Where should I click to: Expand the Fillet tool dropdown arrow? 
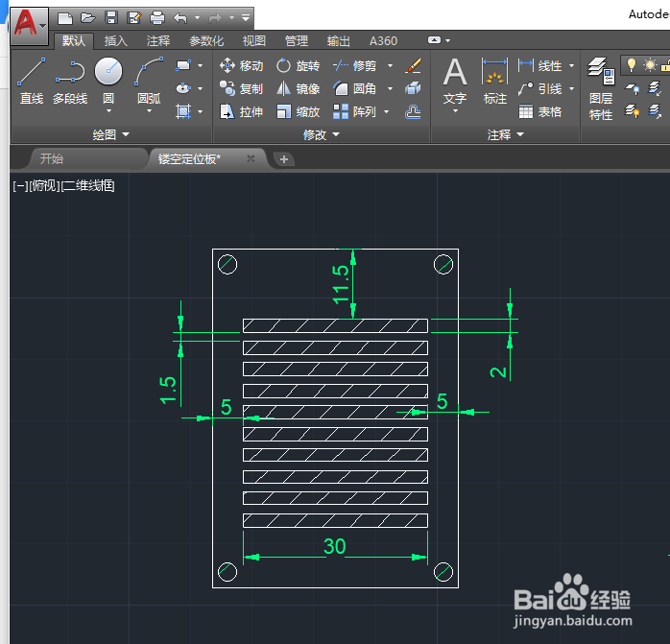click(390, 89)
